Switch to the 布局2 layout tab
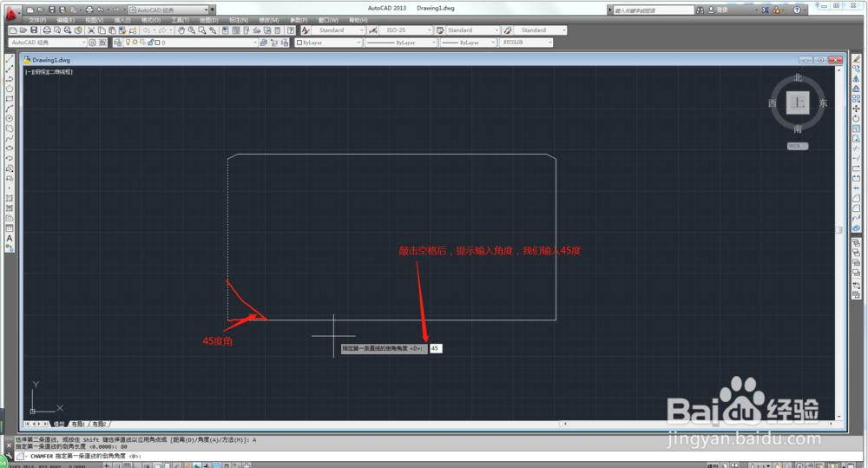This screenshot has height=468, width=868. pos(99,424)
